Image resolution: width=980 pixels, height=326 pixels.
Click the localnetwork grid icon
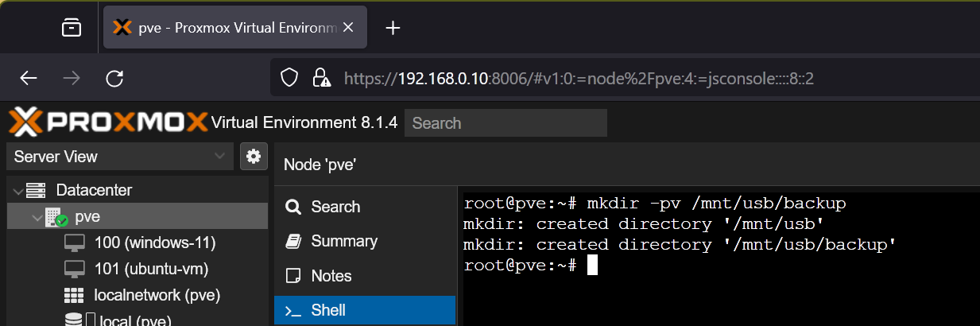(74, 295)
